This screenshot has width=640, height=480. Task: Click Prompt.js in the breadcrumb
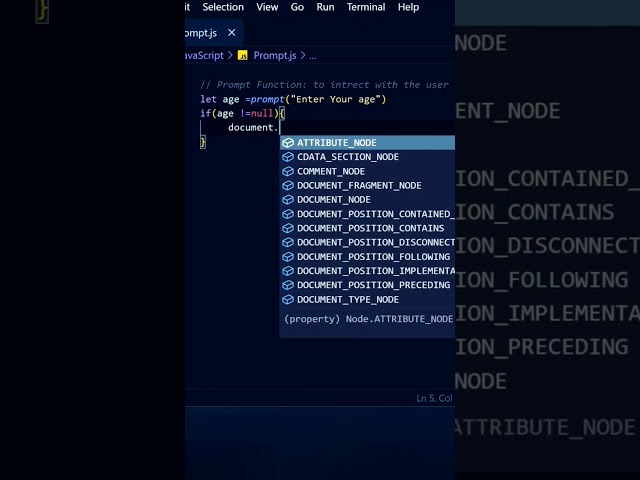click(x=275, y=56)
